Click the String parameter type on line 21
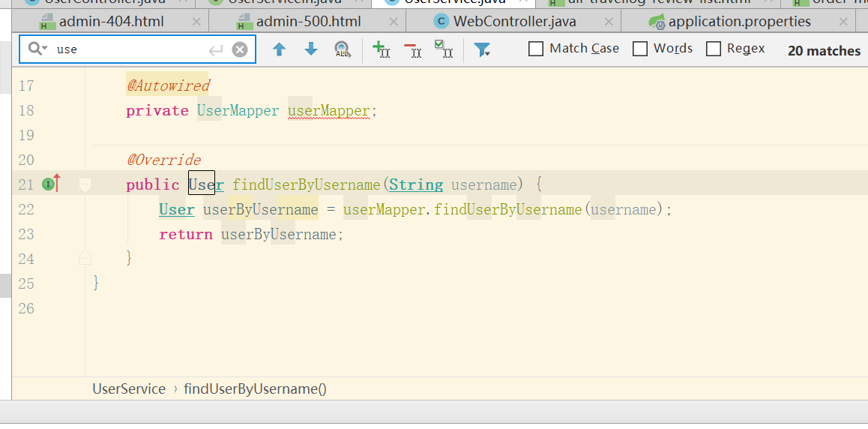This screenshot has height=429, width=868. [x=416, y=185]
